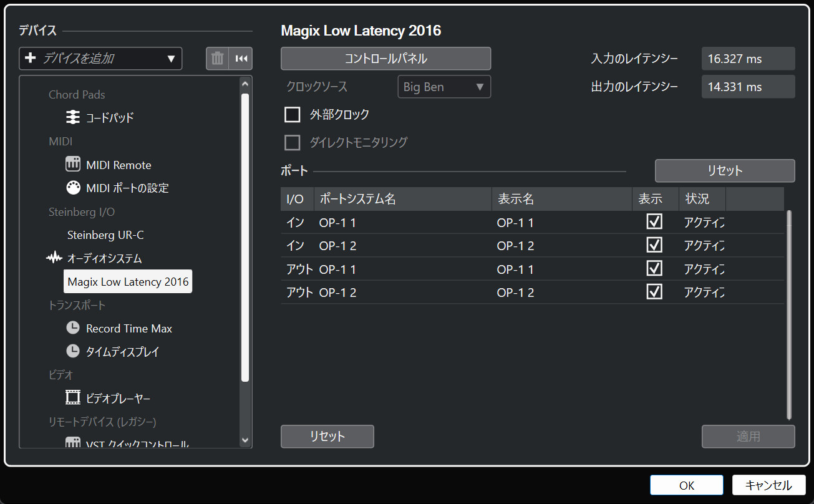Open the デバイスを追加 dropdown
This screenshot has width=814, height=504.
[x=100, y=59]
